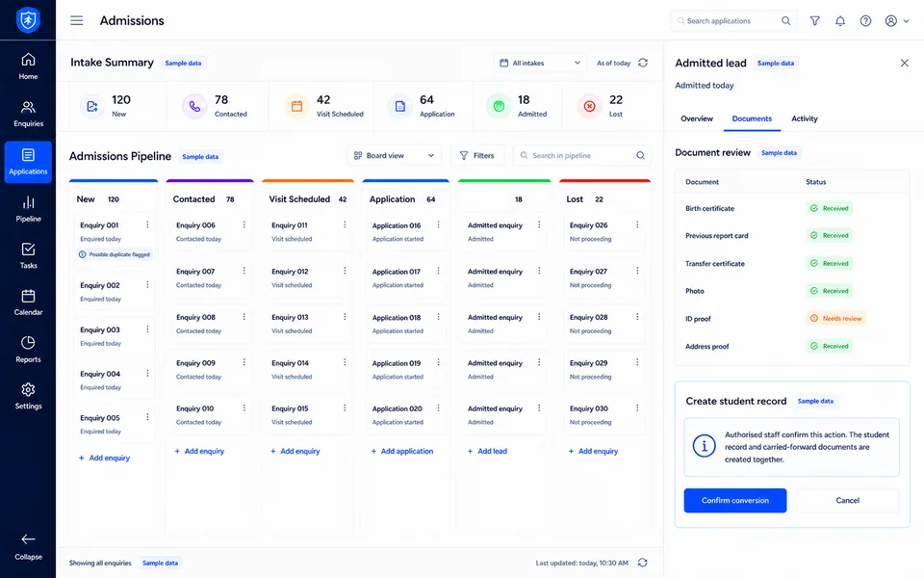This screenshot has height=578, width=924.
Task: Refresh the Intake Summary as of today
Action: coord(643,63)
